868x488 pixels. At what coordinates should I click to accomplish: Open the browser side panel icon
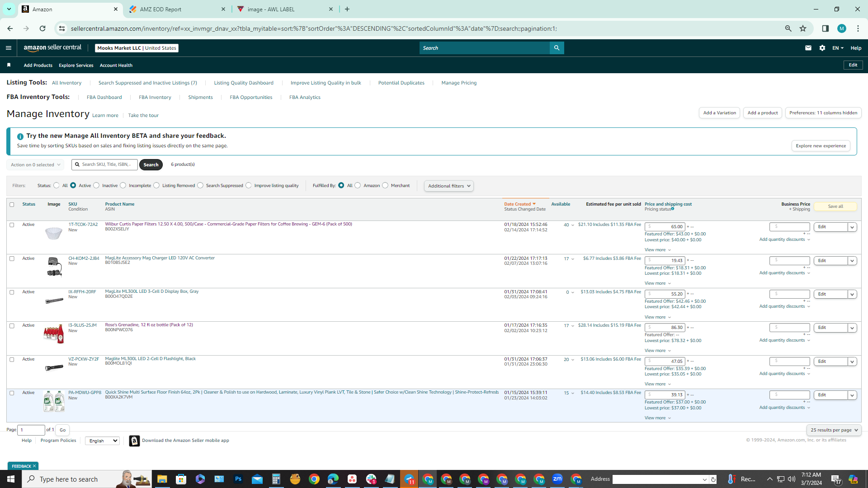825,28
